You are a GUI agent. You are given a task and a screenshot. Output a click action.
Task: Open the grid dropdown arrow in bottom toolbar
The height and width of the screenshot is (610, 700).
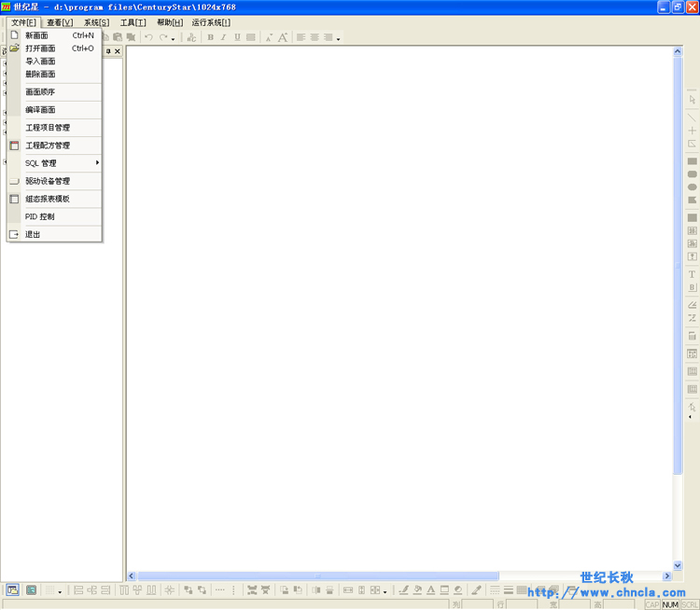60,592
